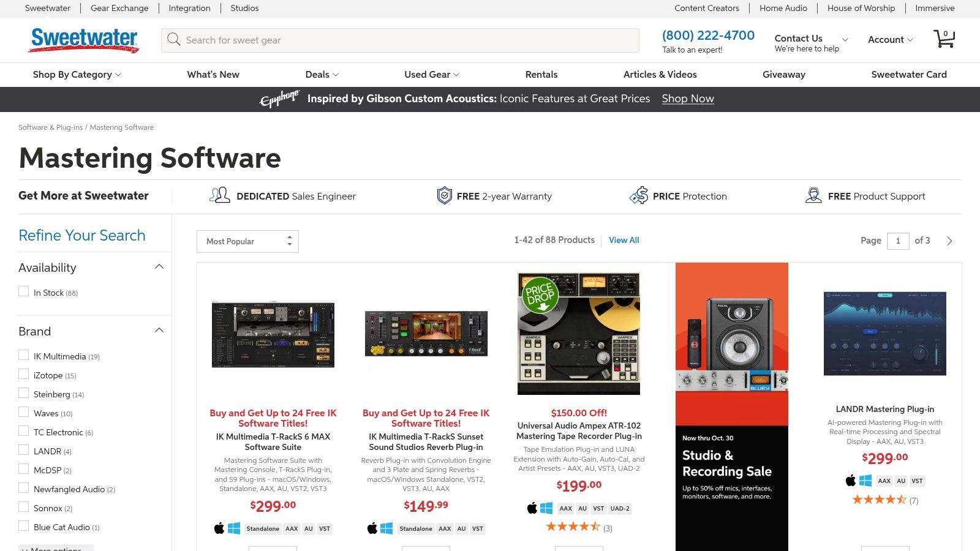Check the IK Multimedia brand filter
The image size is (980, 551).
[24, 355]
